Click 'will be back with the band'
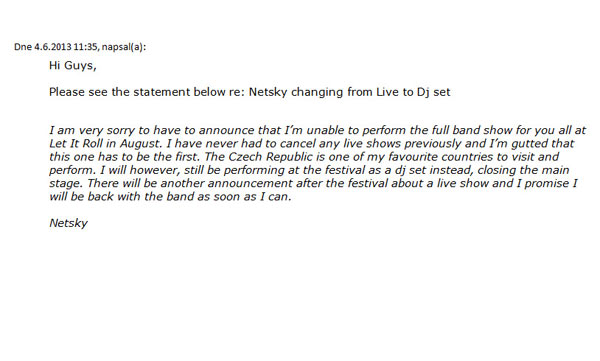 (x=122, y=197)
